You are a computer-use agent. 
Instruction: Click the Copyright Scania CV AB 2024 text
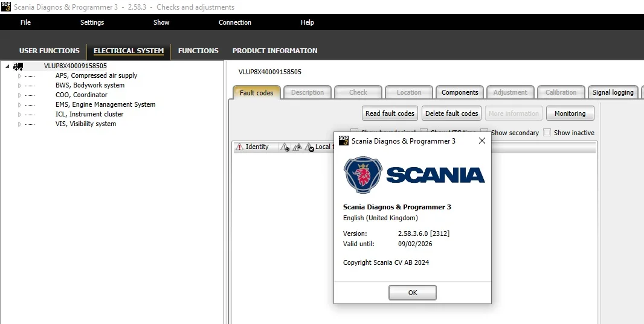point(385,262)
